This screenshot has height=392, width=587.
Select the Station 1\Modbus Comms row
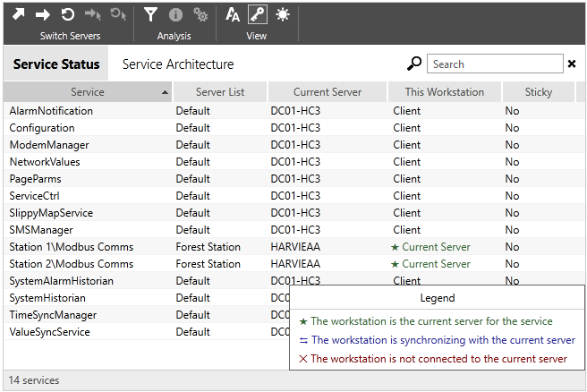coord(72,247)
